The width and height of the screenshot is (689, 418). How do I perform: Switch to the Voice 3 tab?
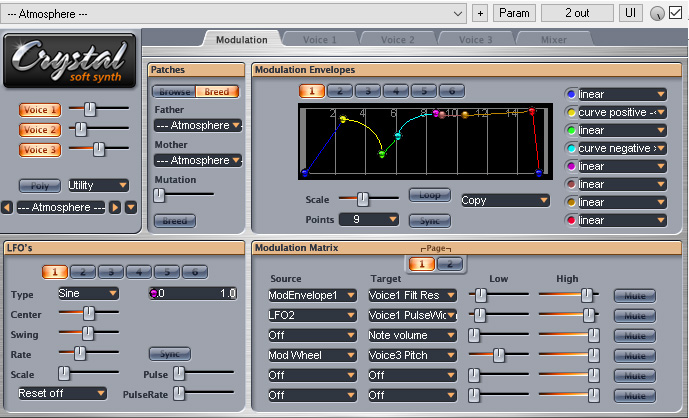click(475, 40)
